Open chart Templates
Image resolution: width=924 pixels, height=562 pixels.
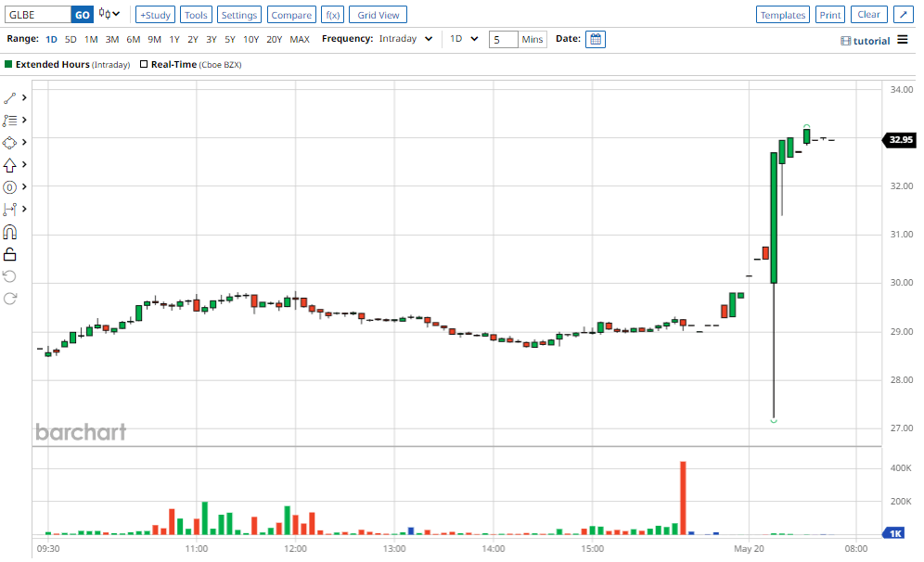783,15
